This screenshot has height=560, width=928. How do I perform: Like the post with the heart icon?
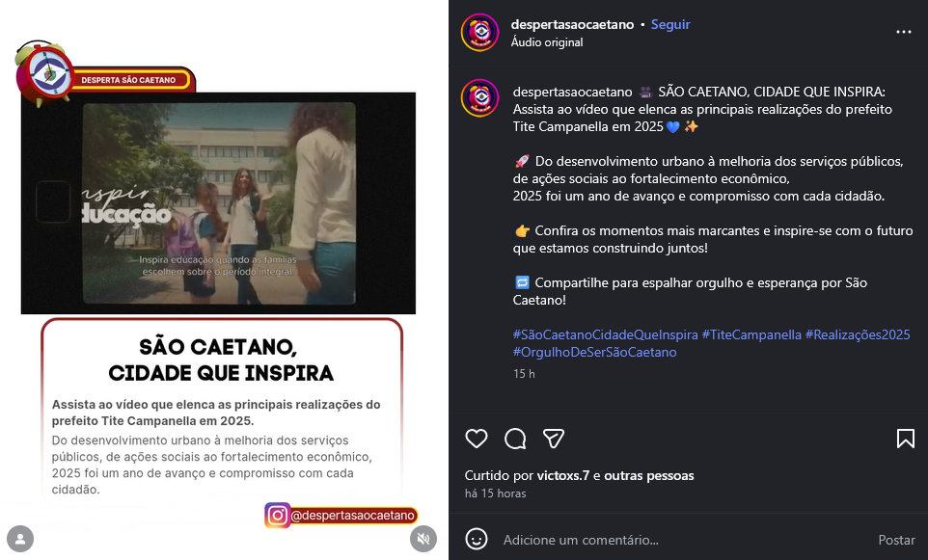click(x=477, y=439)
